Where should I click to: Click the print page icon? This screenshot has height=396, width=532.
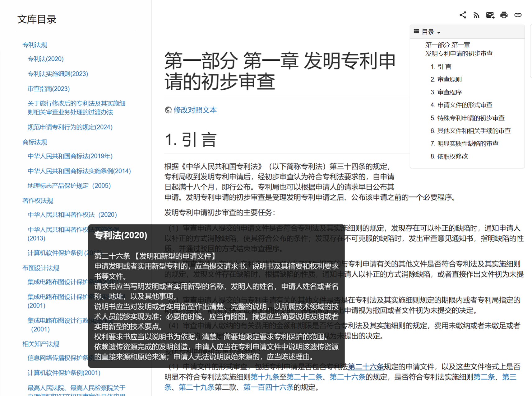pos(504,15)
